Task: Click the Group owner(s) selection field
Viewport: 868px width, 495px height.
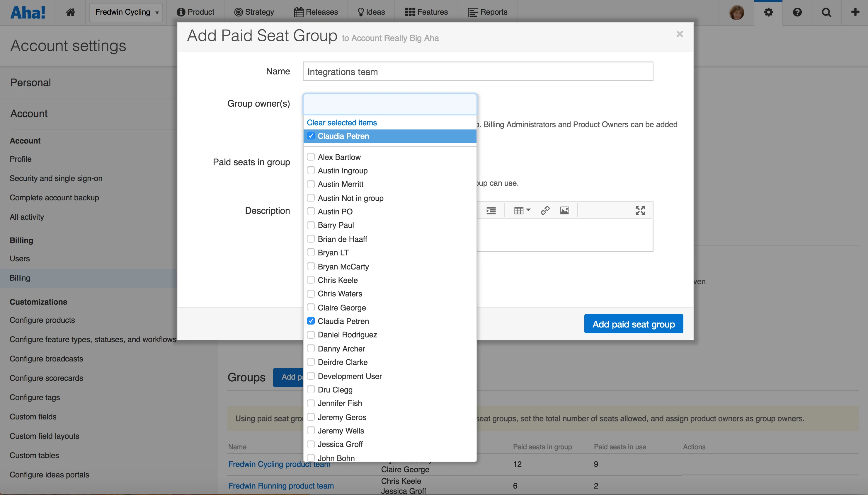Action: tap(389, 104)
